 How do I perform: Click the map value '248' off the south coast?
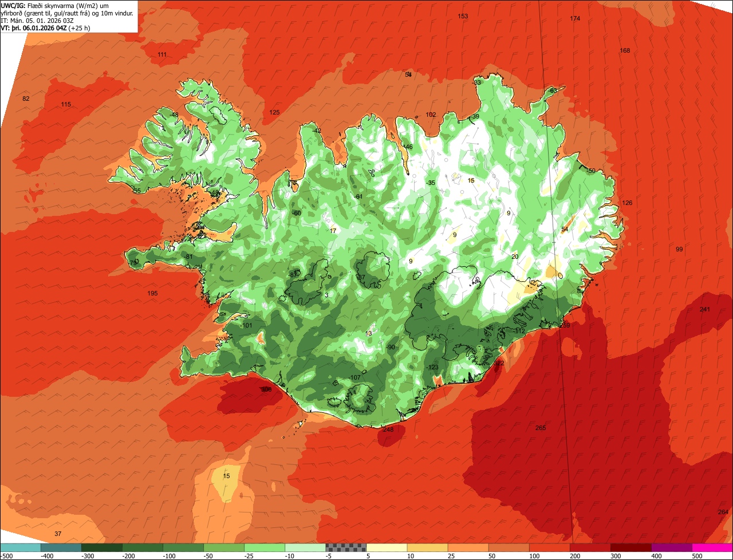(x=388, y=429)
